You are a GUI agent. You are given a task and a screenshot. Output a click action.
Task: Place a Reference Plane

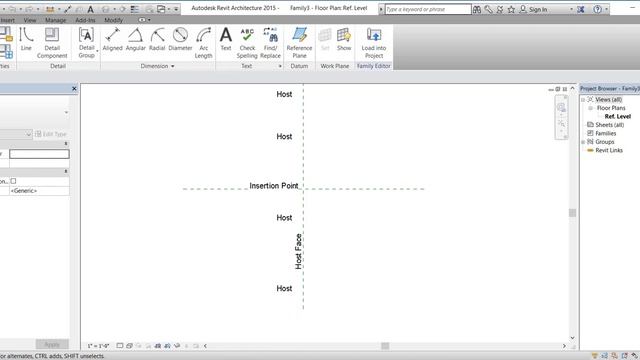[299, 43]
